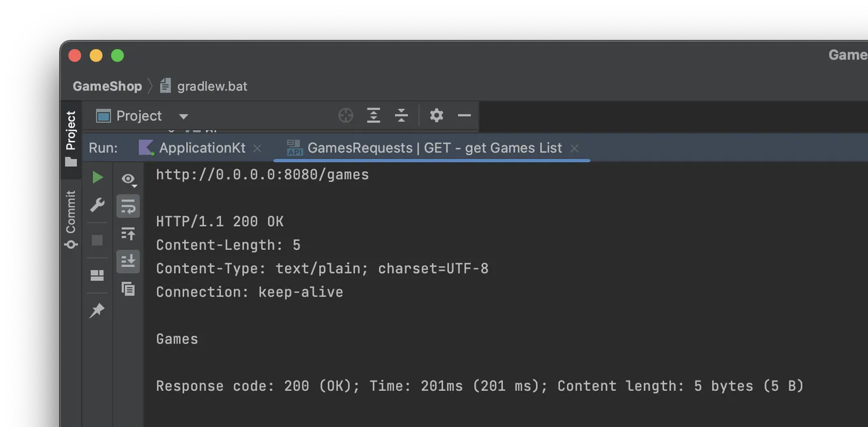Click the gray Stop square button
The height and width of the screenshot is (427, 868).
[98, 240]
